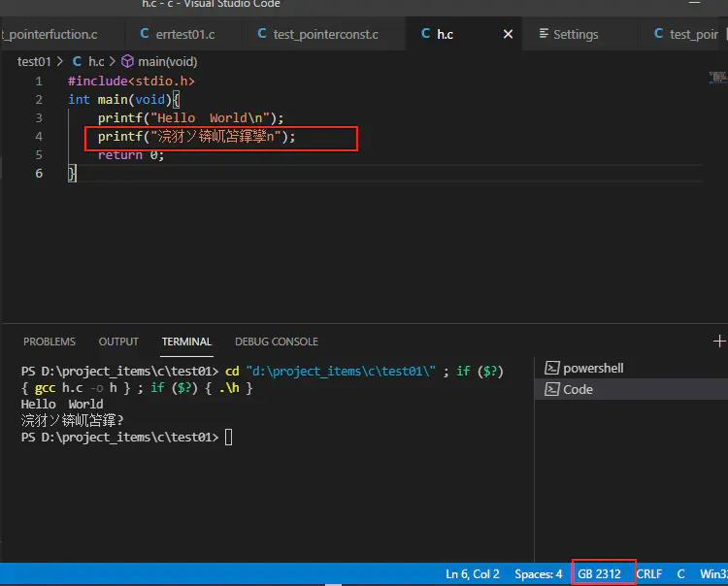Screen dimensions: 728x586
Task: Switch to DEBUG CONSOLE panel tab
Action: 277,342
